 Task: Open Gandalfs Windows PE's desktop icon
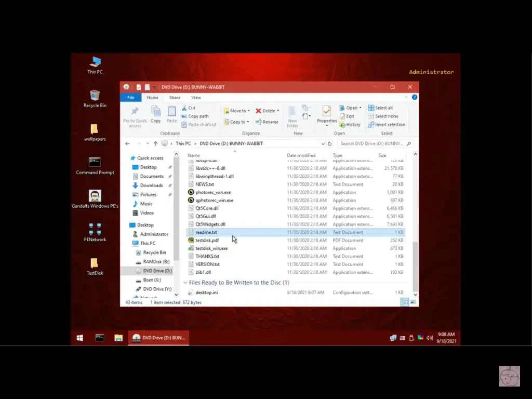tap(95, 199)
